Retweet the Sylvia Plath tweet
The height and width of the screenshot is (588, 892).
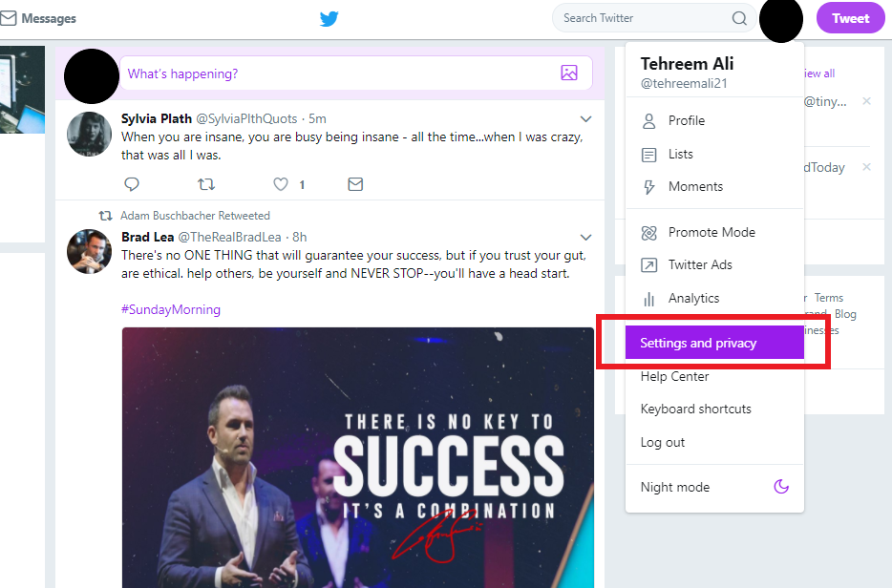click(x=206, y=184)
